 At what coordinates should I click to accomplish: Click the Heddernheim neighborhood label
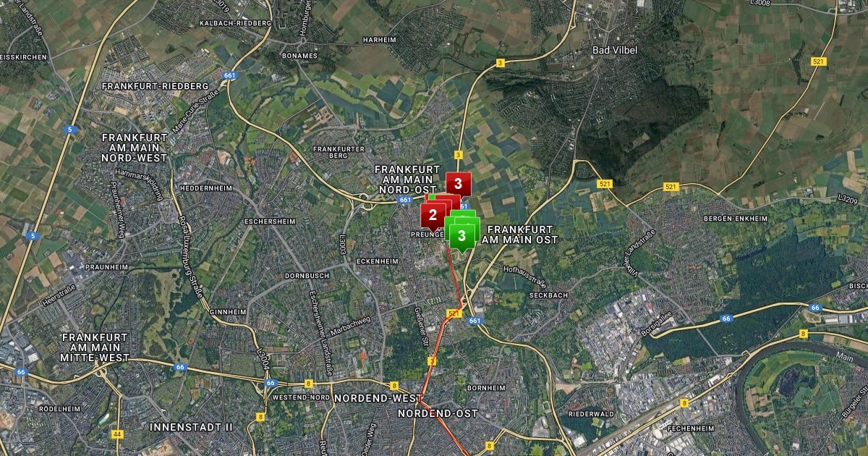pos(206,188)
